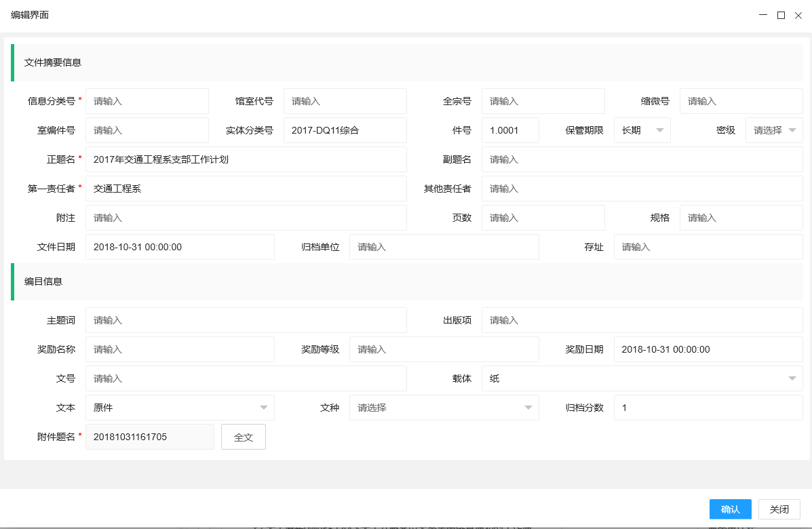Click the required 信息分类号 input field

(x=147, y=100)
